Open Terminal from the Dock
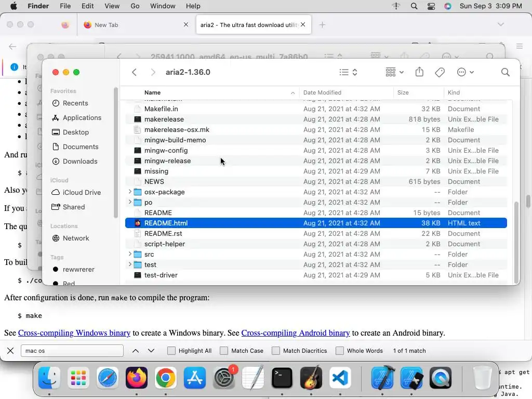The width and height of the screenshot is (532, 399). coord(282,378)
